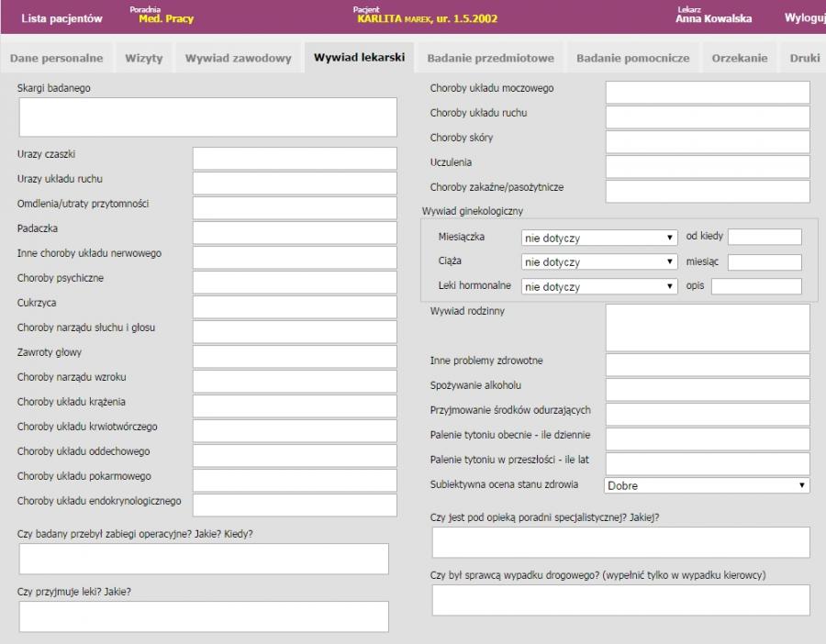Focus Choroby układu oddechowego field
Image resolution: width=826 pixels, height=644 pixels.
[x=295, y=456]
